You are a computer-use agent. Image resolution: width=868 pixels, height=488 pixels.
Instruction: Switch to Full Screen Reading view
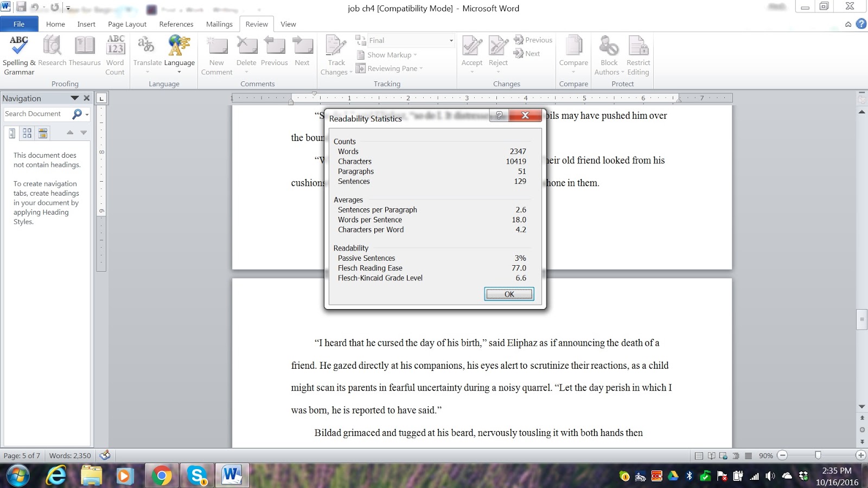point(711,455)
